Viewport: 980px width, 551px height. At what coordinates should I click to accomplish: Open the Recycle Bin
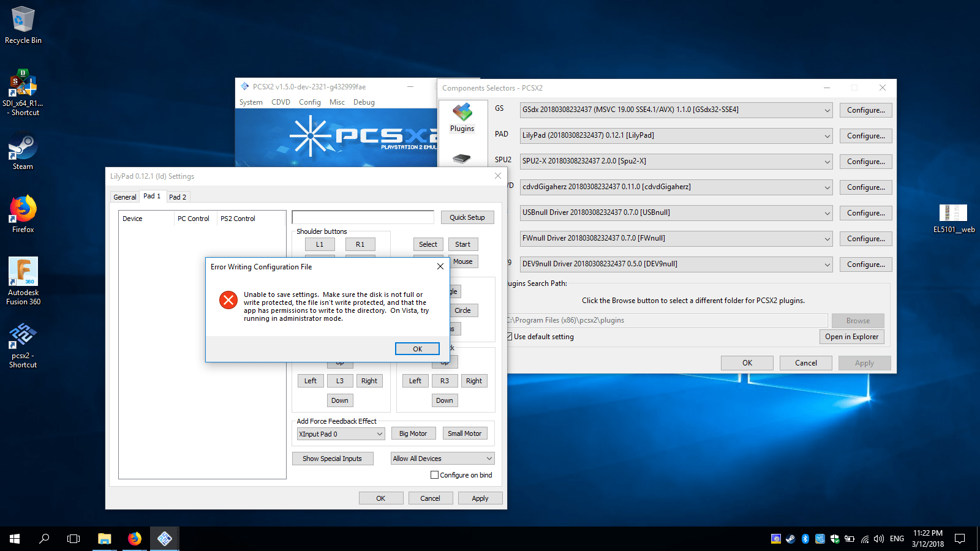22,20
